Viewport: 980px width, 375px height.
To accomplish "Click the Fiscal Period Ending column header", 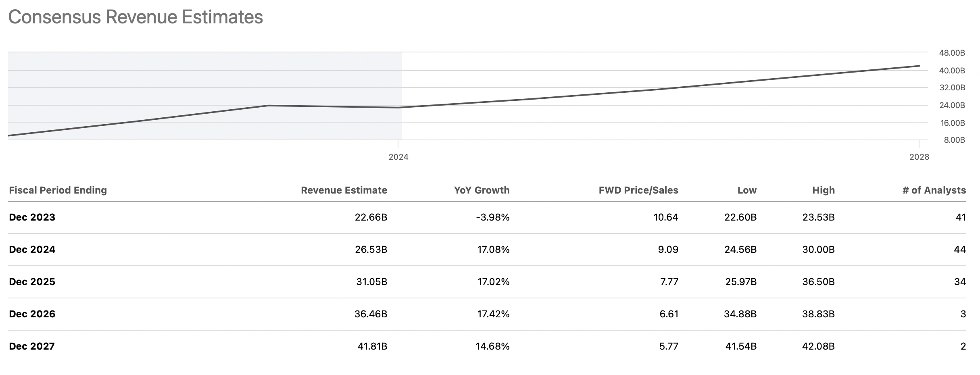I will click(58, 190).
